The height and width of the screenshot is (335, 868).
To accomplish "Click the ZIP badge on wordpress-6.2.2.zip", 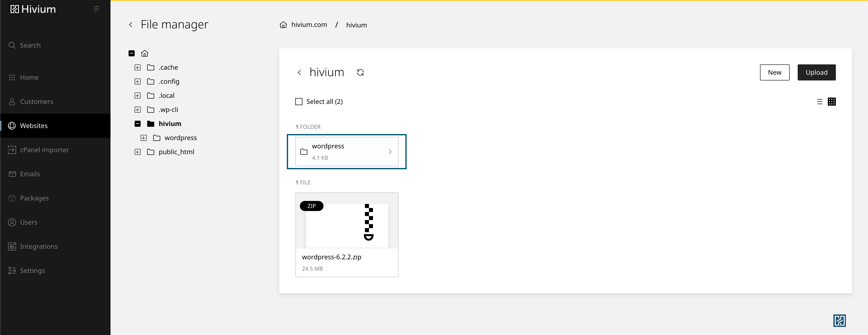I will click(x=311, y=206).
